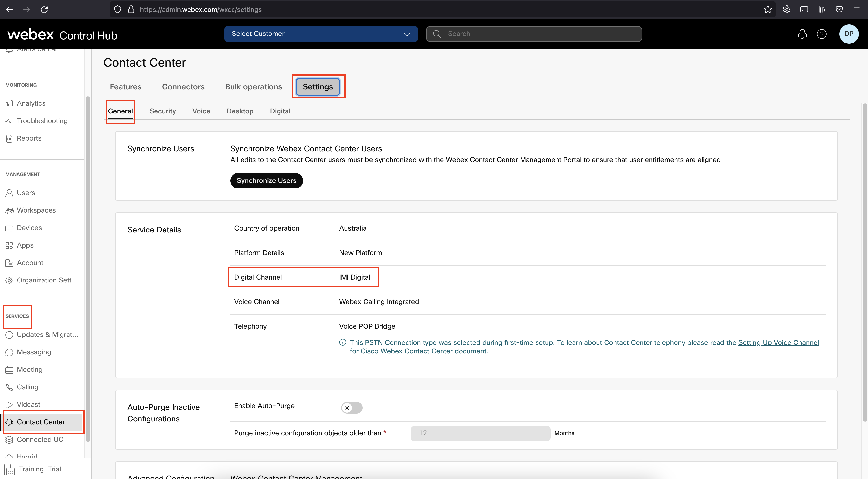
Task: Open the Security sub-tab
Action: [x=162, y=111]
